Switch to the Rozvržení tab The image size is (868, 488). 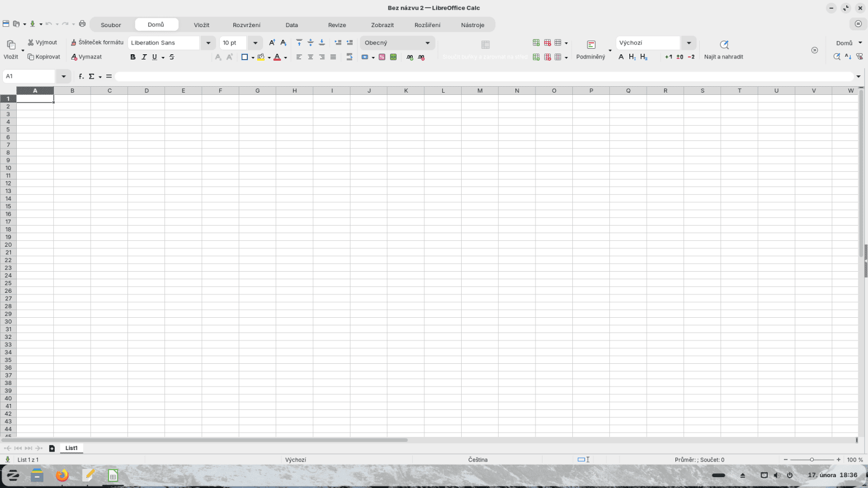247,25
